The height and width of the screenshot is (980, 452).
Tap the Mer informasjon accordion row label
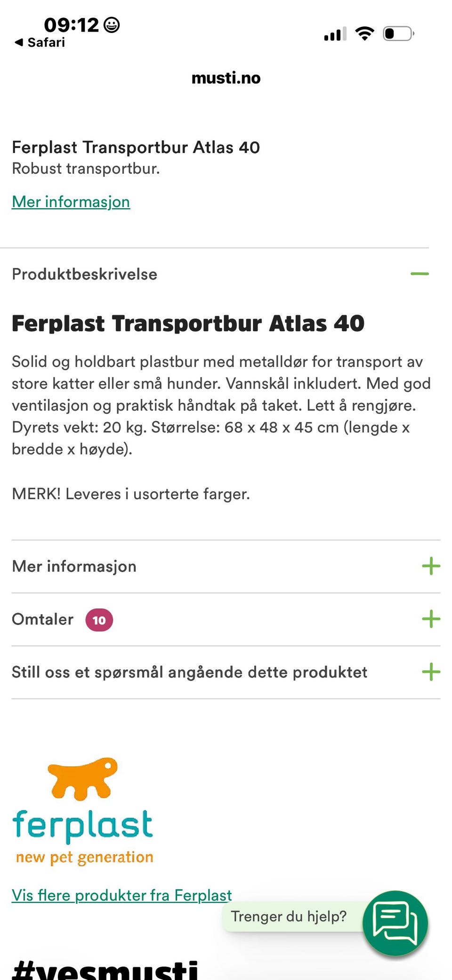click(74, 566)
